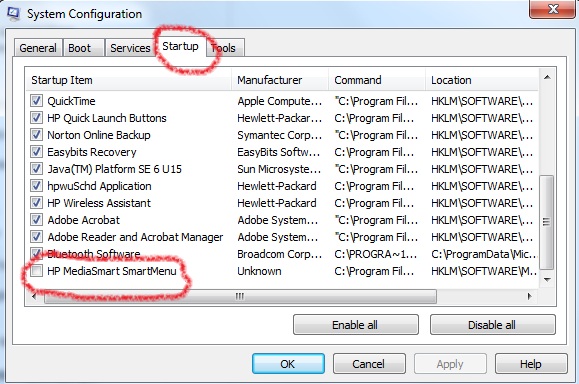Click the Broadcom Corp manufacturer cell

[x=280, y=254]
